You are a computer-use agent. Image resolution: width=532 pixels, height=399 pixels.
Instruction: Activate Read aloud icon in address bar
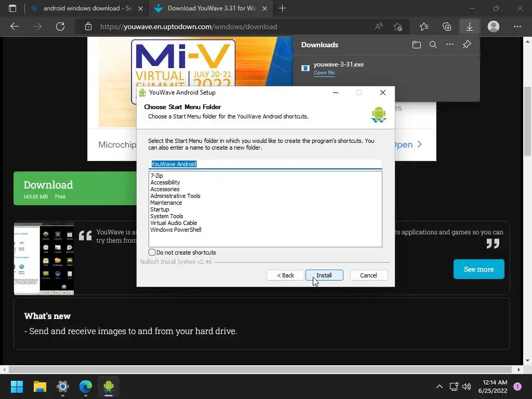click(x=379, y=26)
